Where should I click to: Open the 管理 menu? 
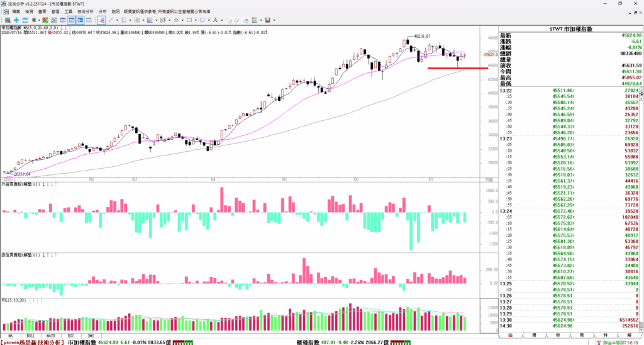[x=55, y=12]
